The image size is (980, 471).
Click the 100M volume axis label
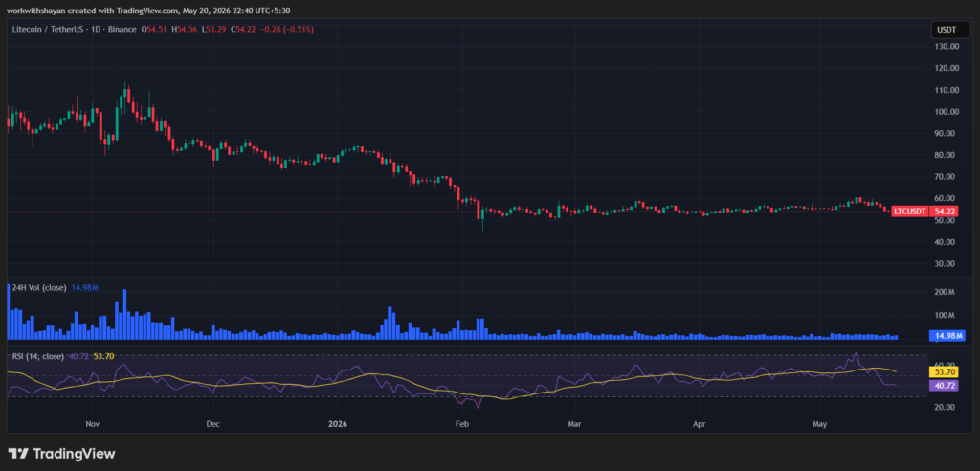click(945, 315)
